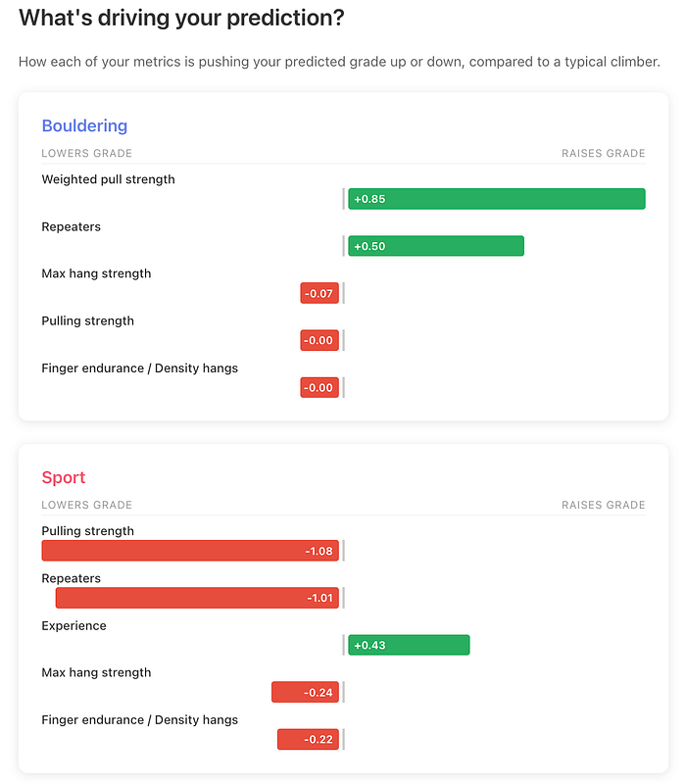Click the Weighted pull strength label

pos(109,179)
